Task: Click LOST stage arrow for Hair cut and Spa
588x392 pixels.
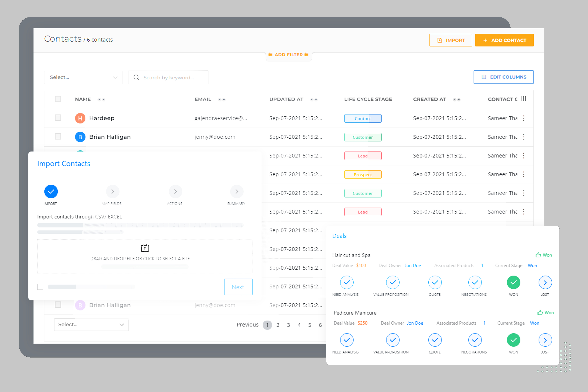Action: pos(545,283)
